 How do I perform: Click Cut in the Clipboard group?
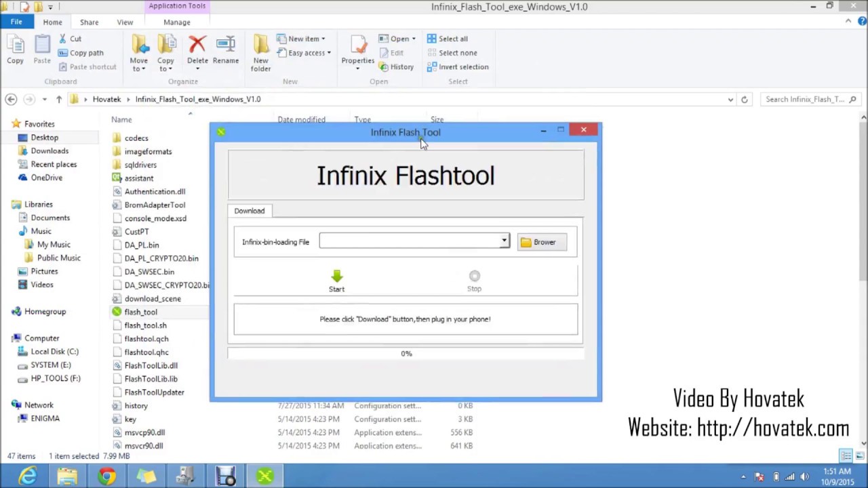point(70,39)
